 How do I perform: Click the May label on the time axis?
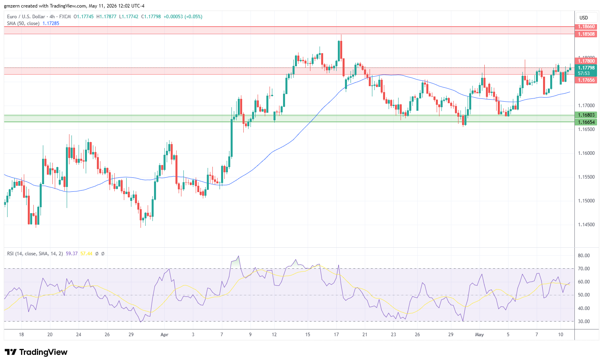tap(480, 335)
